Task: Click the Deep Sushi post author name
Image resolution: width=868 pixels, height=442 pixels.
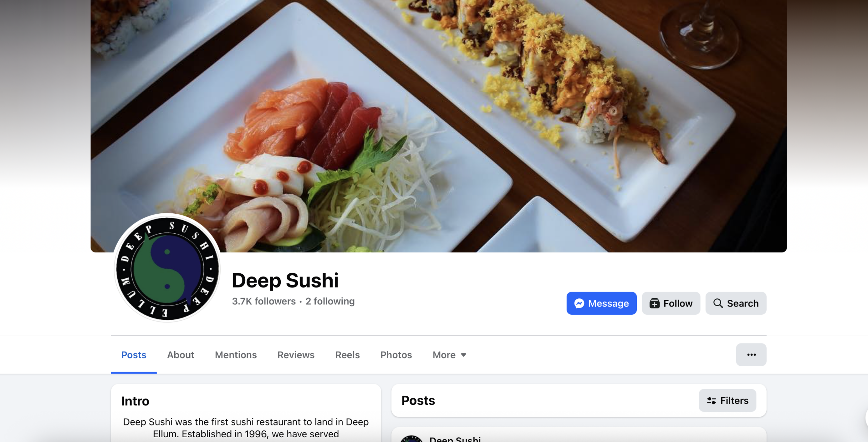Action: point(455,439)
